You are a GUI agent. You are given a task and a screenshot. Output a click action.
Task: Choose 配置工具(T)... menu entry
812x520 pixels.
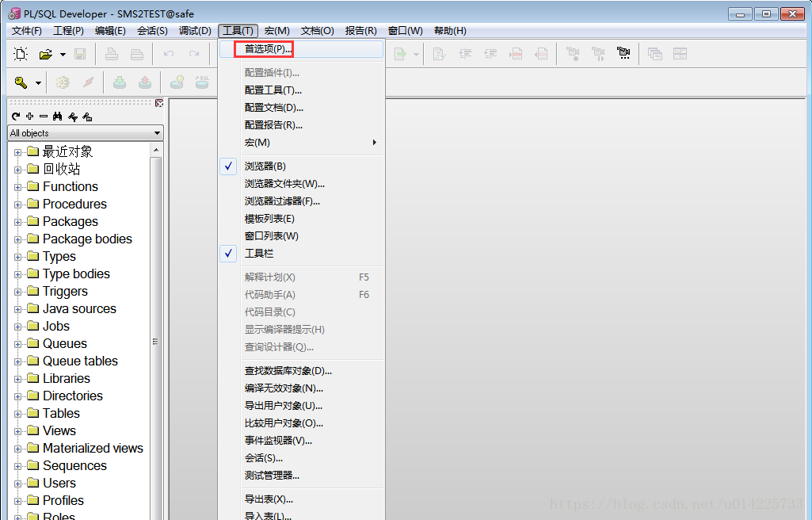301,90
